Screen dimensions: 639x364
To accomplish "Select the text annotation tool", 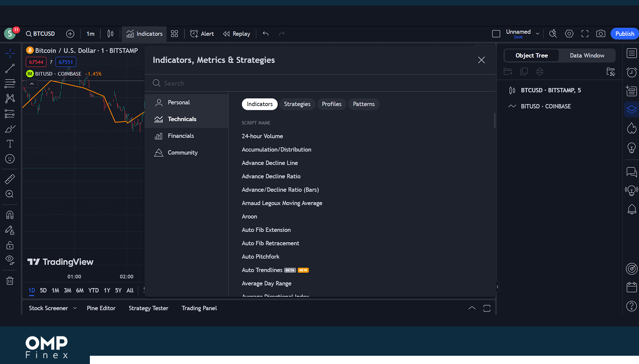I will click(x=10, y=143).
